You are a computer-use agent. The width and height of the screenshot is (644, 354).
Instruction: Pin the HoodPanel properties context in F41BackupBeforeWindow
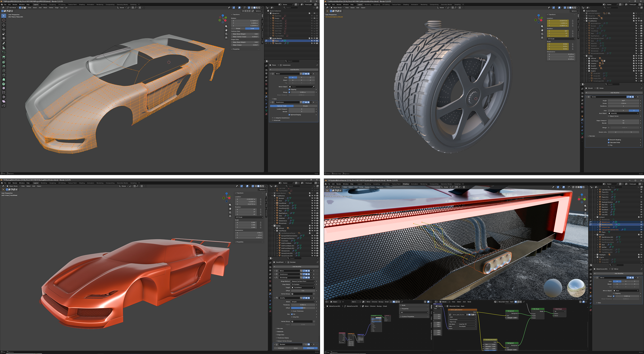(x=317, y=262)
